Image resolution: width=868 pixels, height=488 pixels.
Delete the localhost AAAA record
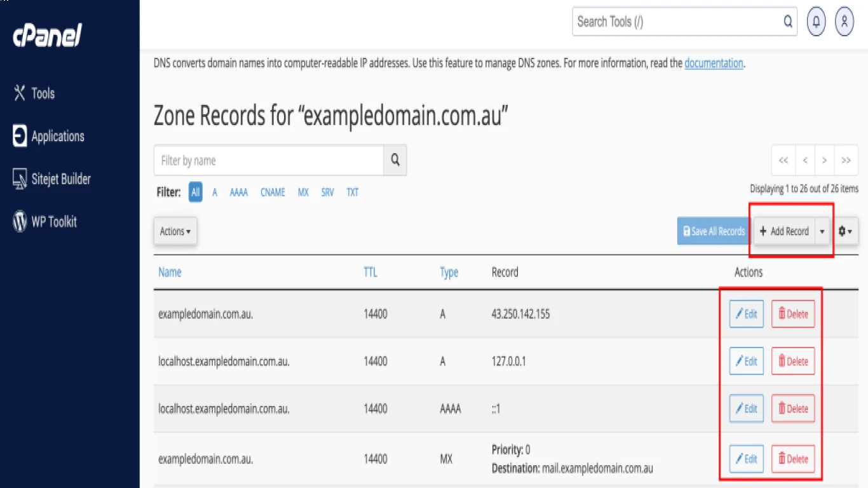[x=793, y=409]
